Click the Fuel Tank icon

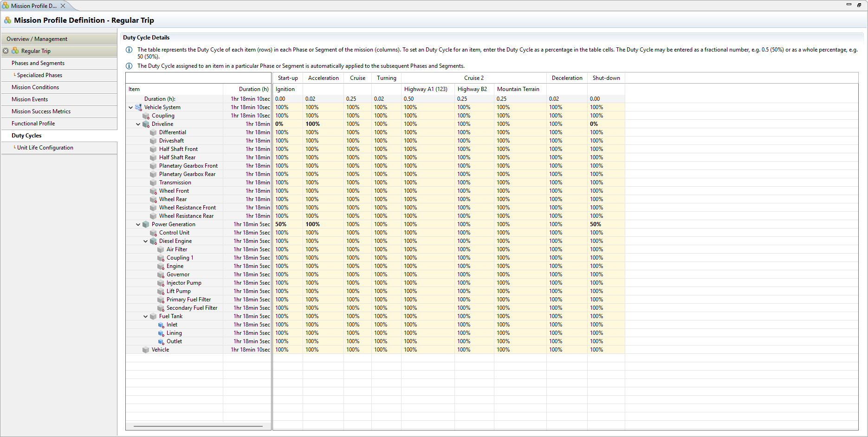(x=153, y=316)
